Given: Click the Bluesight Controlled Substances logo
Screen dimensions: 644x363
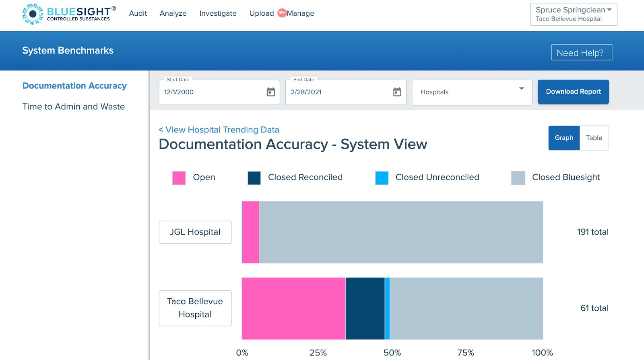Looking at the screenshot, I should click(x=69, y=14).
